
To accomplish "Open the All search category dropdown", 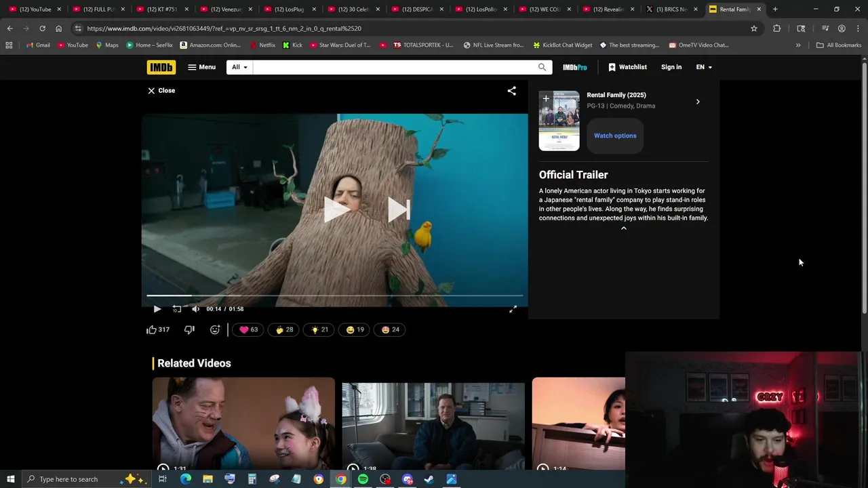I will [239, 67].
